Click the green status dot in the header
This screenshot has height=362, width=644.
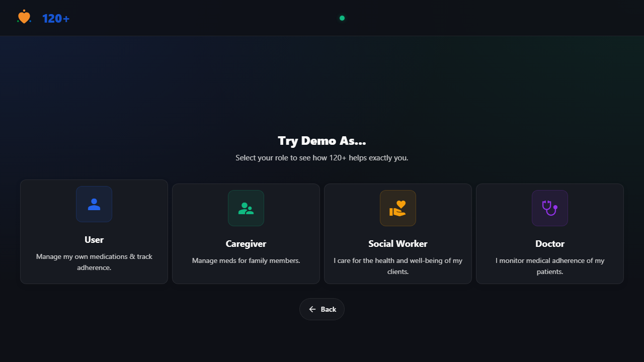(x=342, y=18)
